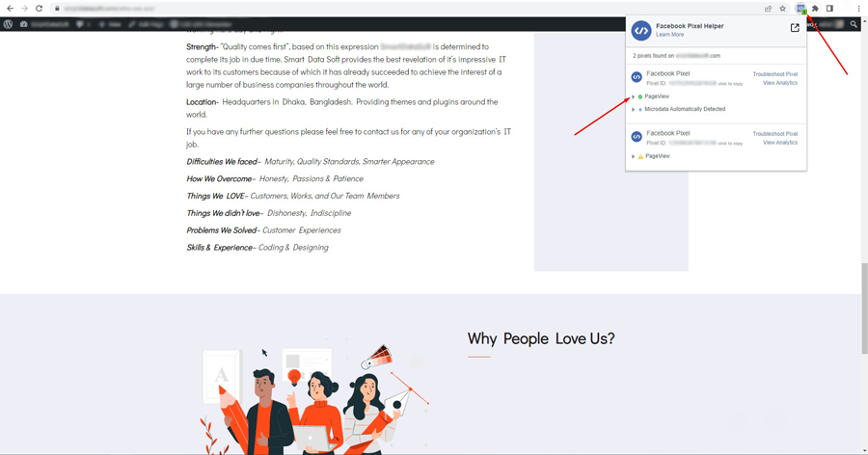Click the 'Why People Love Us?' heading
Image resolution: width=868 pixels, height=455 pixels.
[x=541, y=338]
